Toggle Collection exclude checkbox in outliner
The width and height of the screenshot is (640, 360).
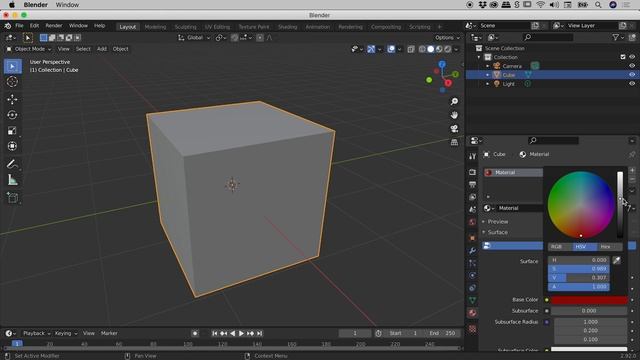point(623,57)
